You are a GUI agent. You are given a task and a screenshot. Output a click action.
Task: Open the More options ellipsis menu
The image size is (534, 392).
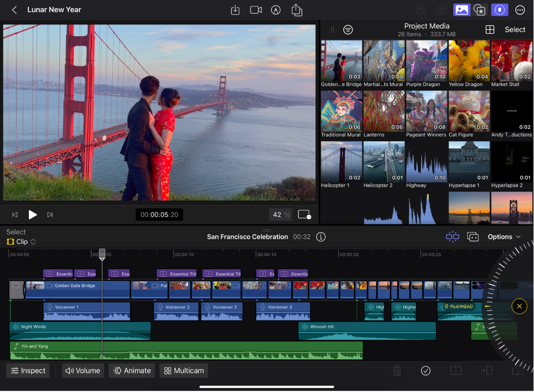coord(519,10)
